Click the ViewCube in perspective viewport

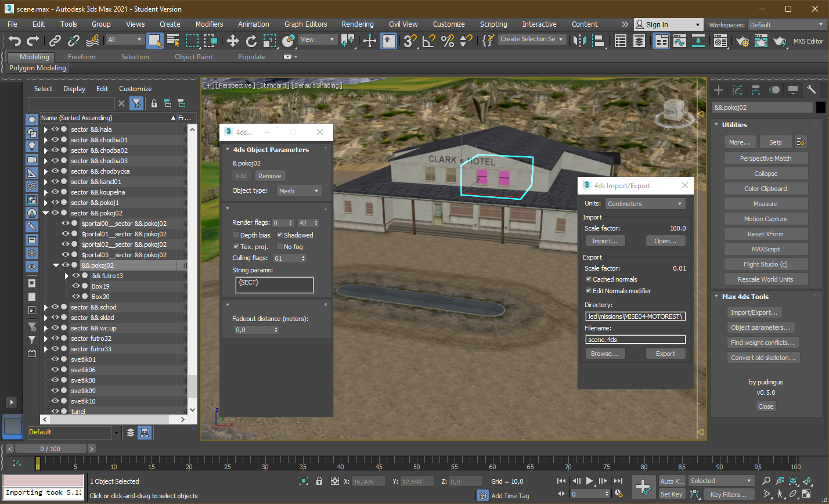pos(675,111)
